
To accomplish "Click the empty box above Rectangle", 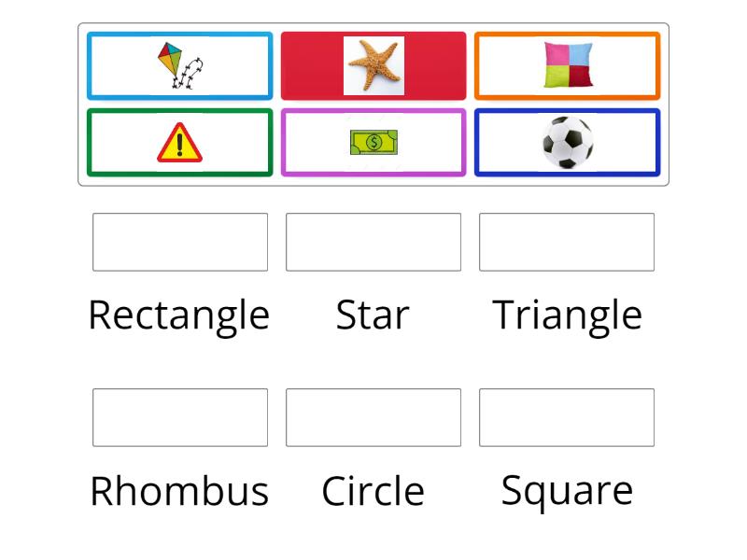I will [x=180, y=243].
